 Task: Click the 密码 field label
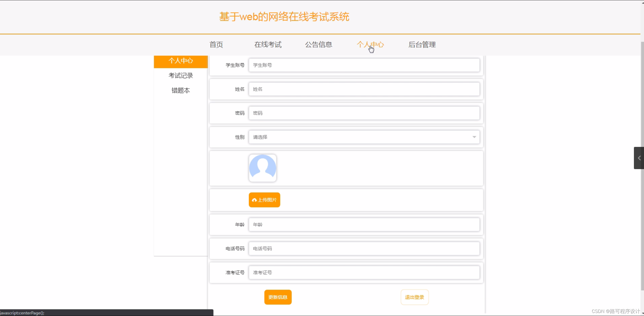click(x=240, y=113)
